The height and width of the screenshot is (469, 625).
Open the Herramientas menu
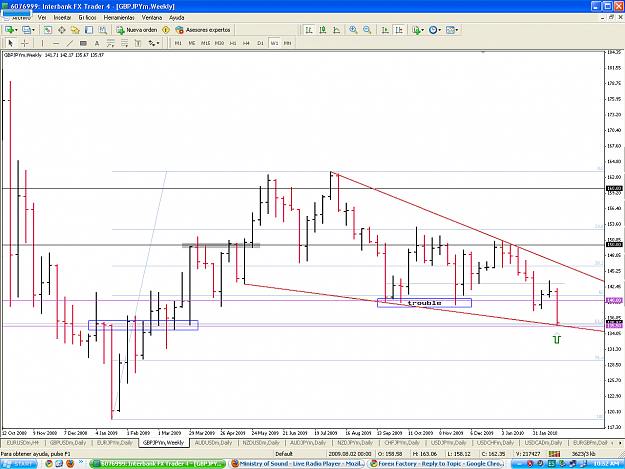119,18
